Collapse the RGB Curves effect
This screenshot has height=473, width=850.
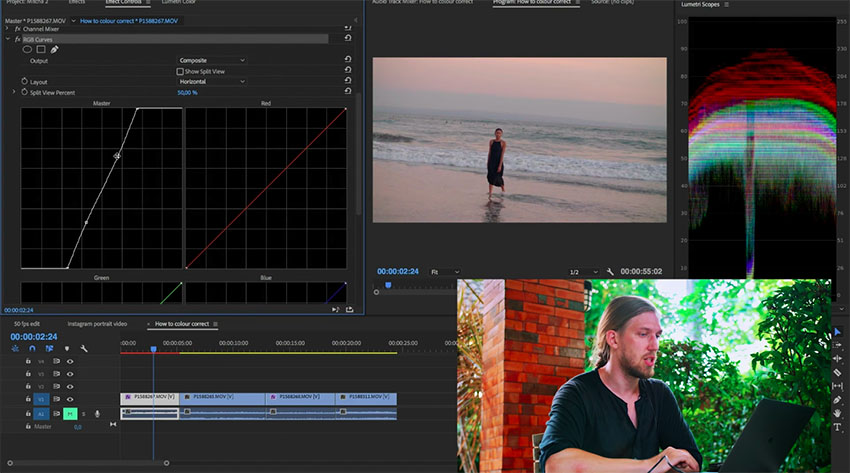pyautogui.click(x=8, y=39)
